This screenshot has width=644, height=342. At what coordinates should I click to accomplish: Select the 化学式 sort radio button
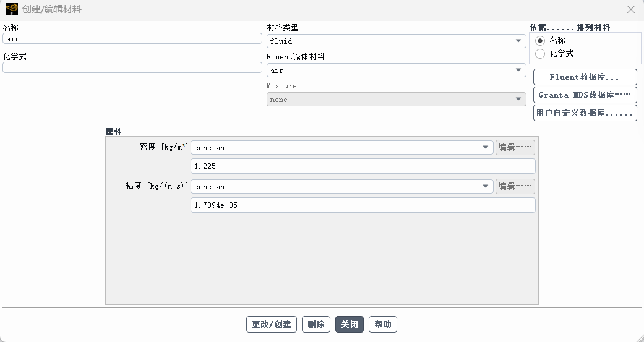coord(540,54)
